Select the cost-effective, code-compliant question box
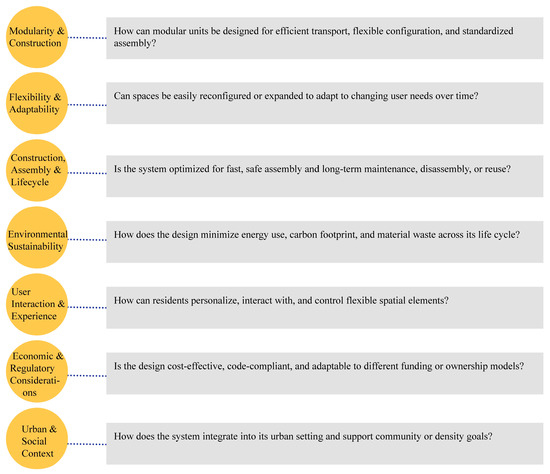550x474 pixels. tap(324, 373)
